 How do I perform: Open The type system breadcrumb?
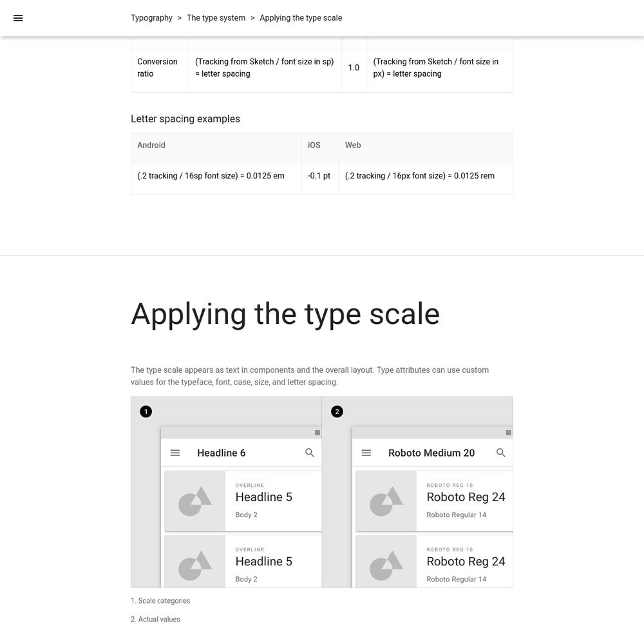click(216, 18)
